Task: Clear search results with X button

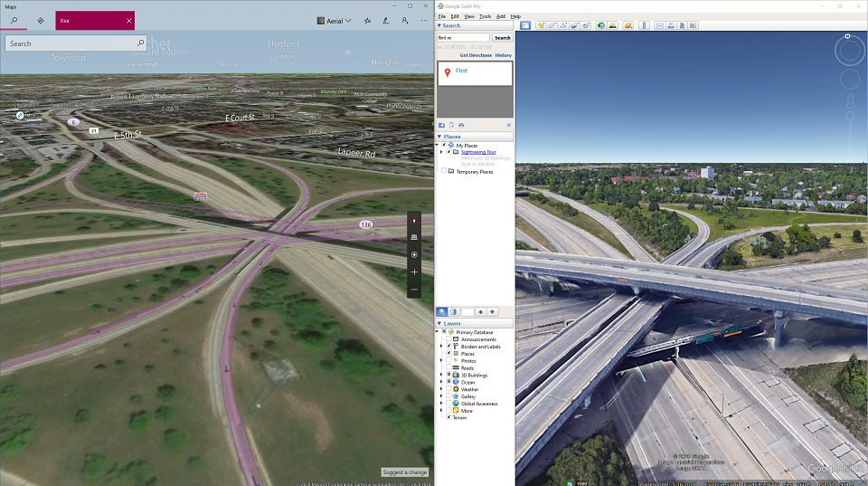Action: [509, 125]
